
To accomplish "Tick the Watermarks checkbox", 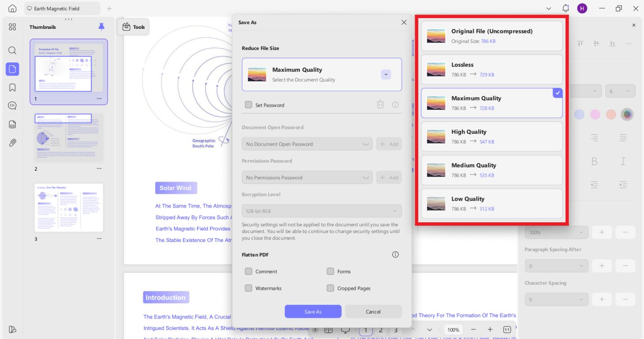I will tap(249, 288).
